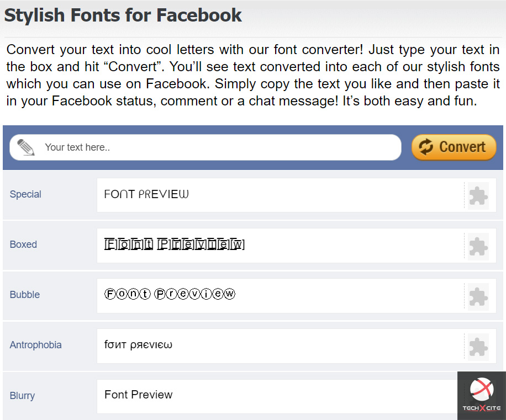Click the puzzle icon in the Antrophobia row
The height and width of the screenshot is (420, 506).
point(478,347)
